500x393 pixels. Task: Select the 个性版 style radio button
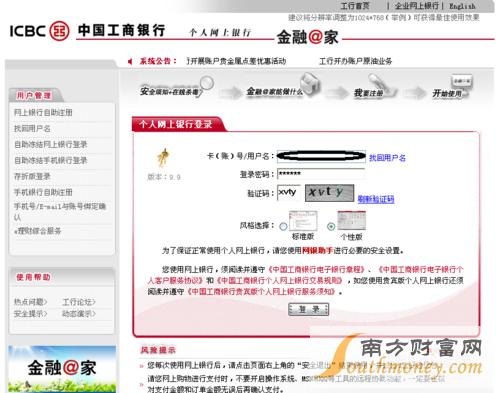pos(331,226)
